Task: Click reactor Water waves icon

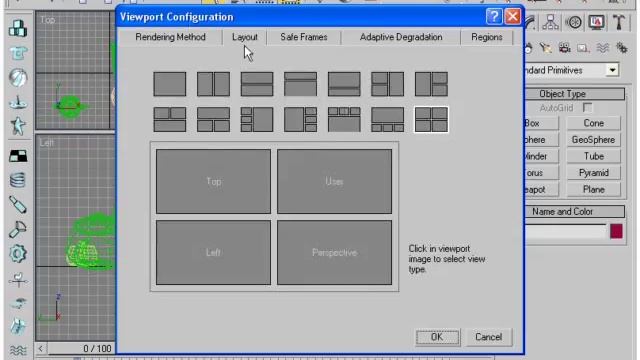Action: click(18, 350)
